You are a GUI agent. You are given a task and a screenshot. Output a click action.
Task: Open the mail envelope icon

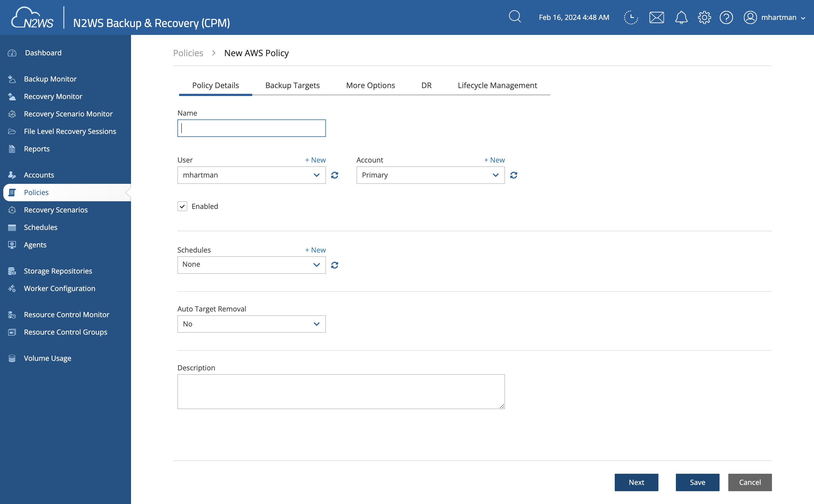[x=656, y=17]
